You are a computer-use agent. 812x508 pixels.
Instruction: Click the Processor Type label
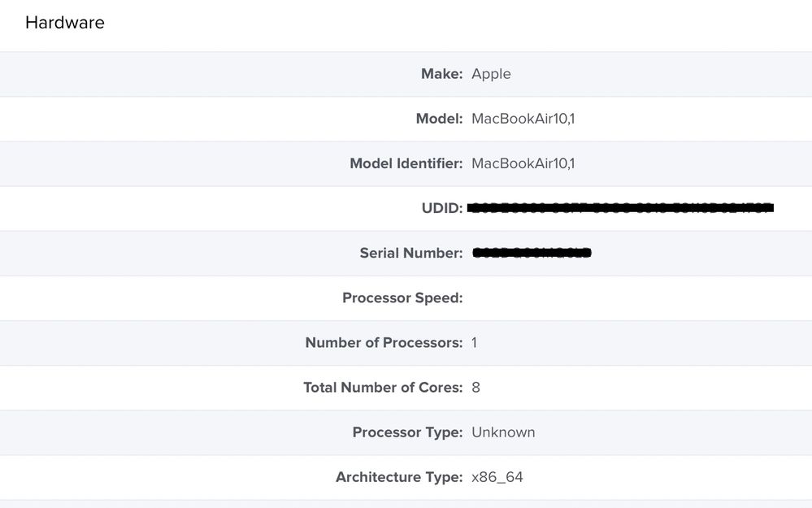[407, 432]
